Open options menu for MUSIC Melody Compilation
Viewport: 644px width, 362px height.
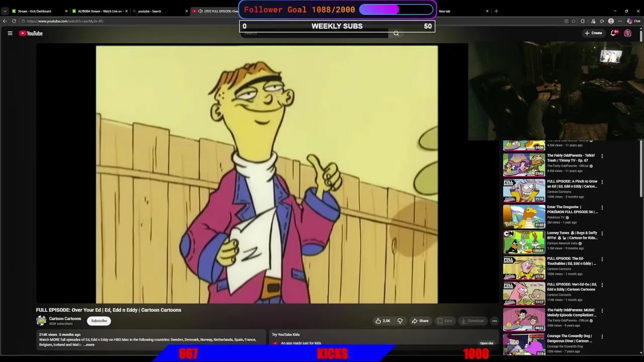[x=602, y=311]
